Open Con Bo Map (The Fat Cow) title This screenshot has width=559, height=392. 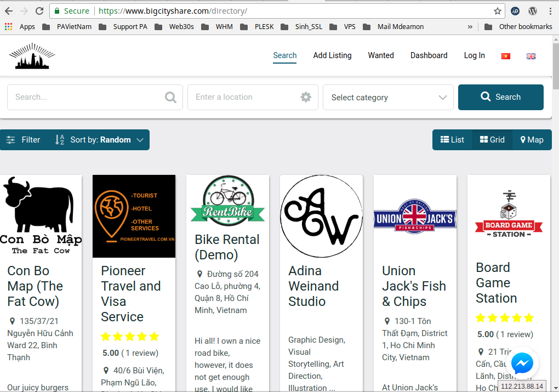click(x=35, y=286)
